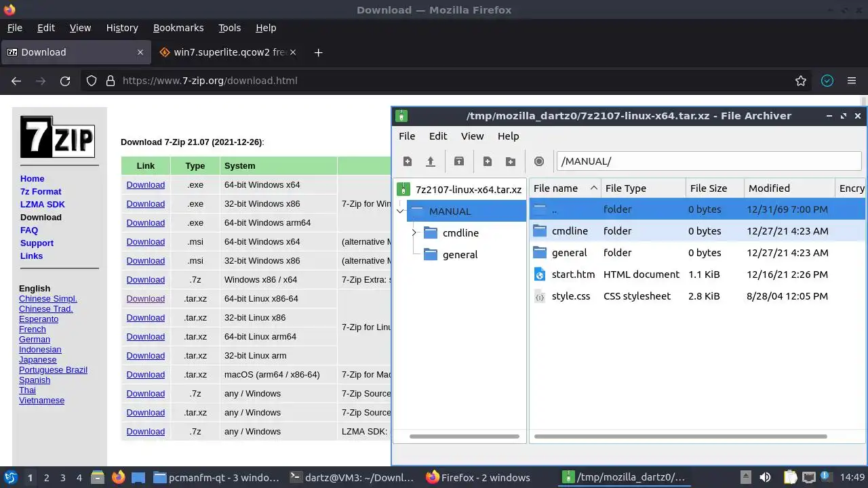Open a new tab with plus icon
The height and width of the screenshot is (488, 868).
pos(318,52)
